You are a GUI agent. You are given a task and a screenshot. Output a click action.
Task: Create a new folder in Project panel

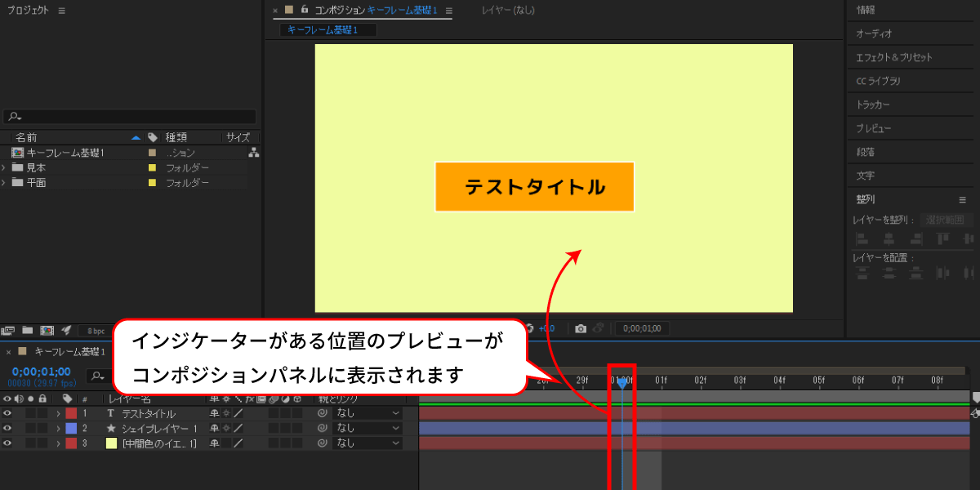[x=28, y=330]
